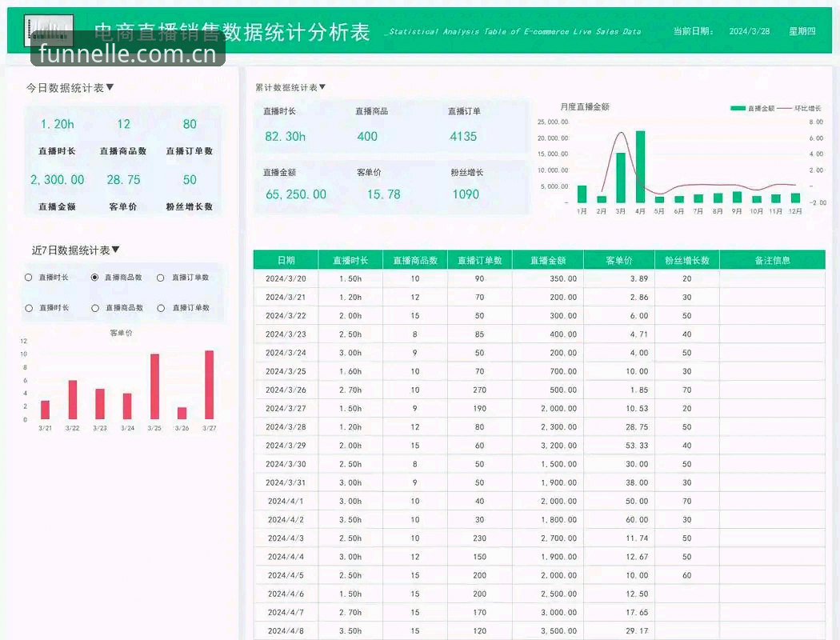Click today's 2,300.00 live amount value
The image size is (840, 640).
pyautogui.click(x=58, y=180)
